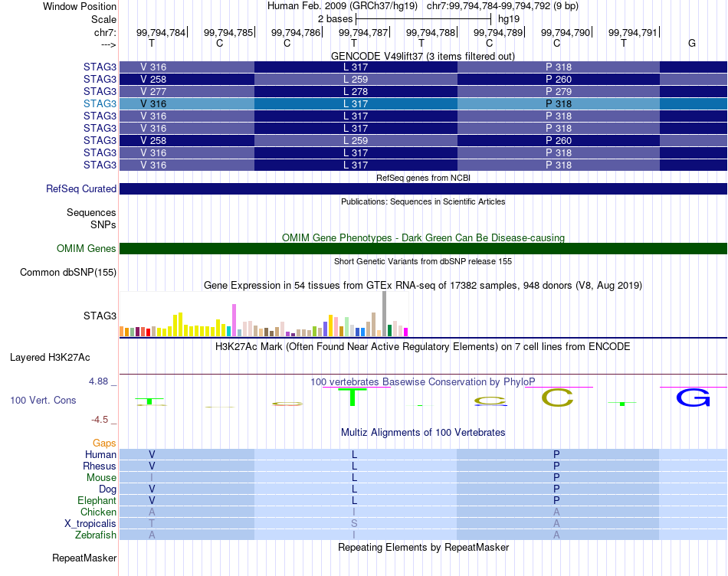Click the dark blue RefSeq Curated bar
728x576 pixels.
click(x=423, y=188)
